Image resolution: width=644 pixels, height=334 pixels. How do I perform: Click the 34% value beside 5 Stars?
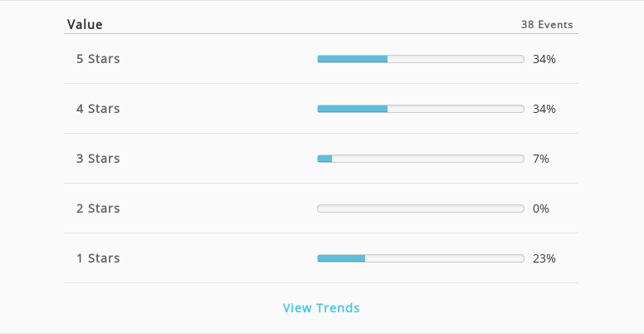544,59
